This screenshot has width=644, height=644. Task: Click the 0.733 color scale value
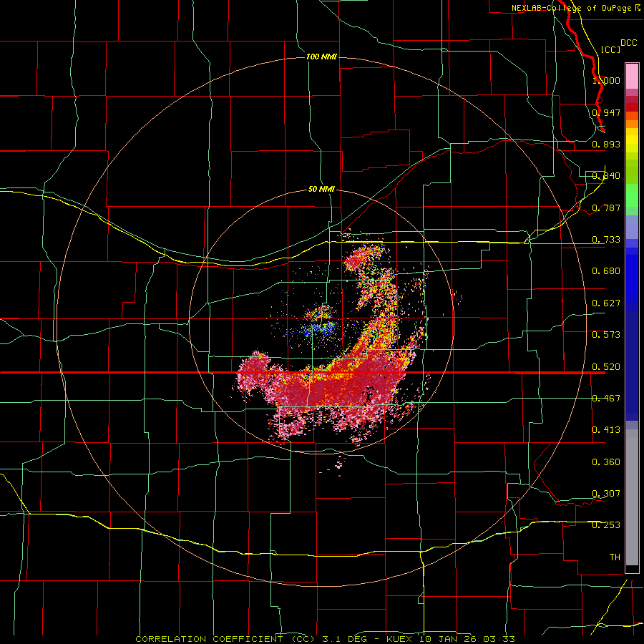pos(606,240)
